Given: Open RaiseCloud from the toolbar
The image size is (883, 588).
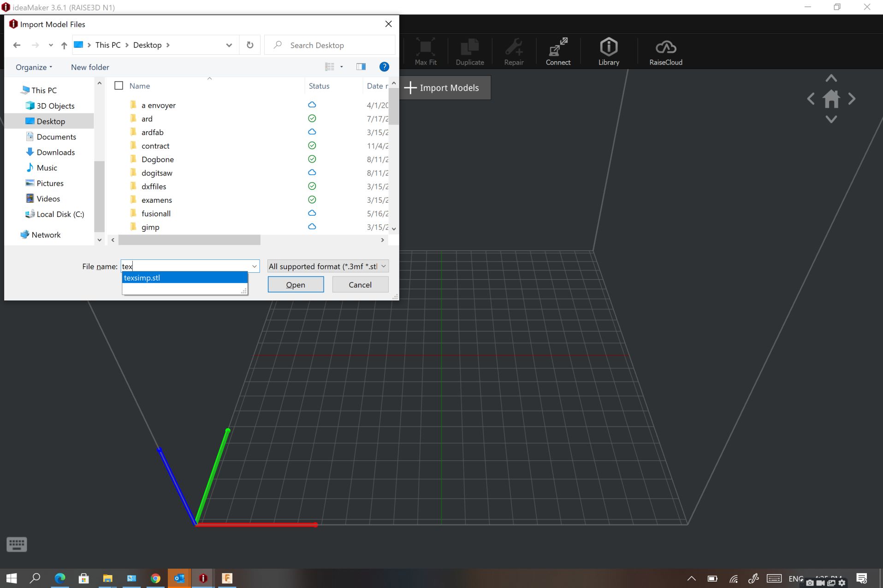Looking at the screenshot, I should coord(666,52).
